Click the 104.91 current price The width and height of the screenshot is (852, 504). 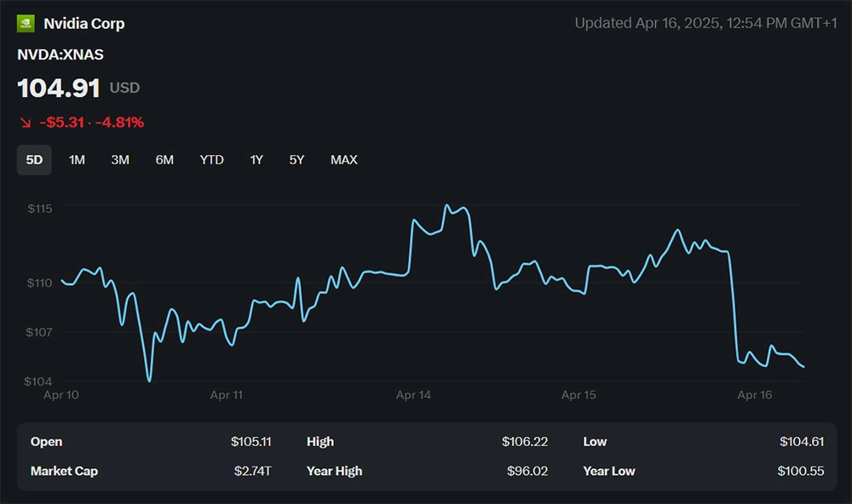point(59,88)
